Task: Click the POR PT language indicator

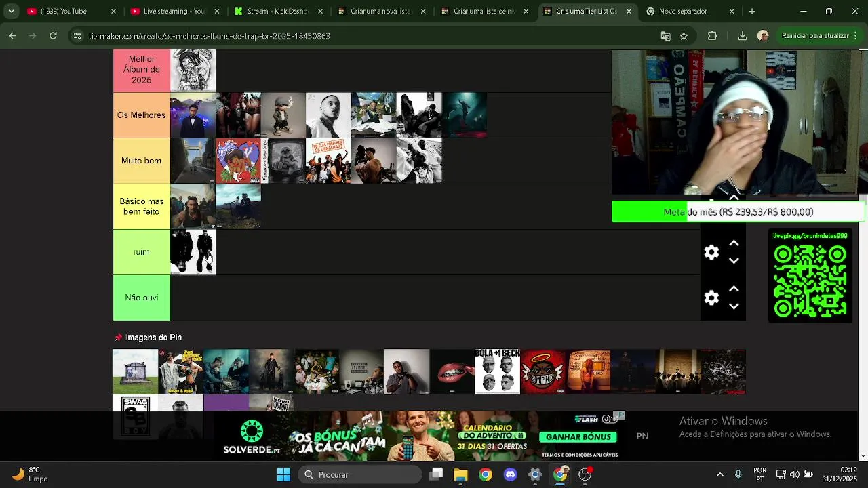Action: [x=760, y=474]
